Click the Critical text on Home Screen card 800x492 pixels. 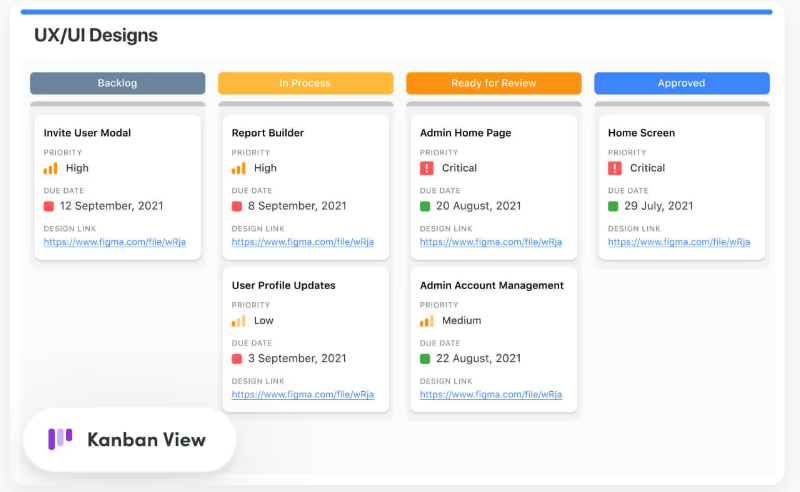pyautogui.click(x=647, y=168)
